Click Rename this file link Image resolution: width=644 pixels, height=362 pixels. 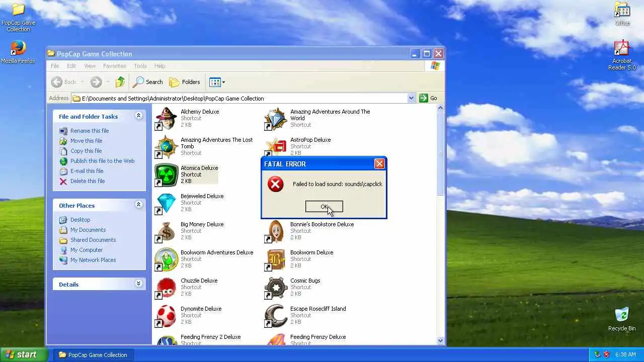click(90, 131)
